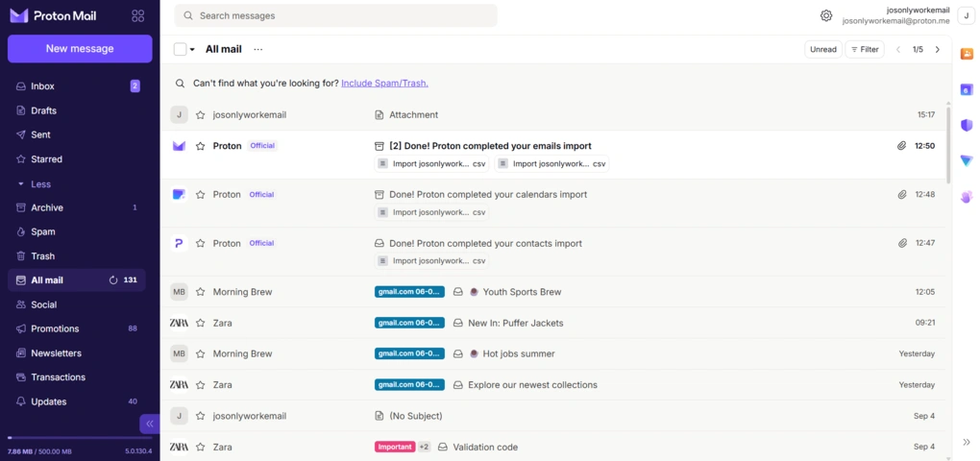Screen dimensions: 980x461
Task: Open Proton VPN triangle icon
Action: click(967, 160)
